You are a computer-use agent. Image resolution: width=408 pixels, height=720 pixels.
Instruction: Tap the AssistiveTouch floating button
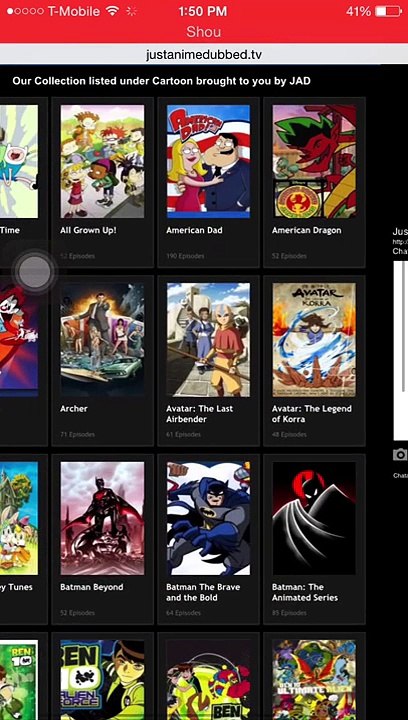tap(34, 272)
